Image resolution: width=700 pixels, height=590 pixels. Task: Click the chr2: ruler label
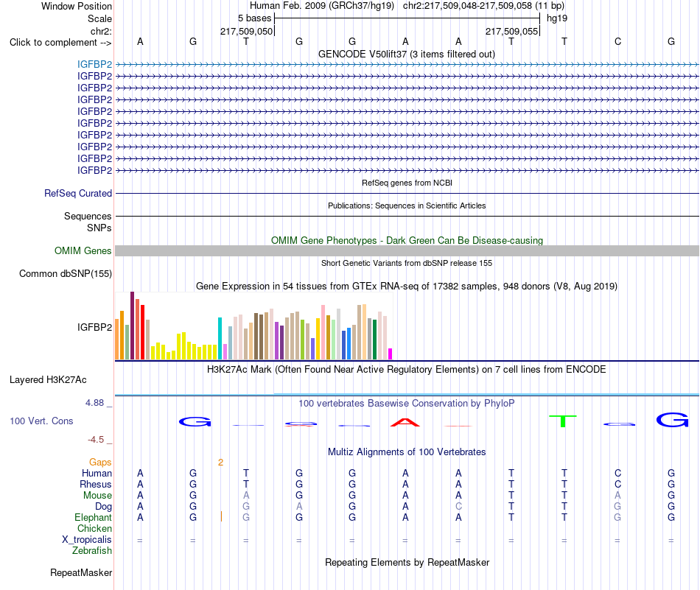101,31
